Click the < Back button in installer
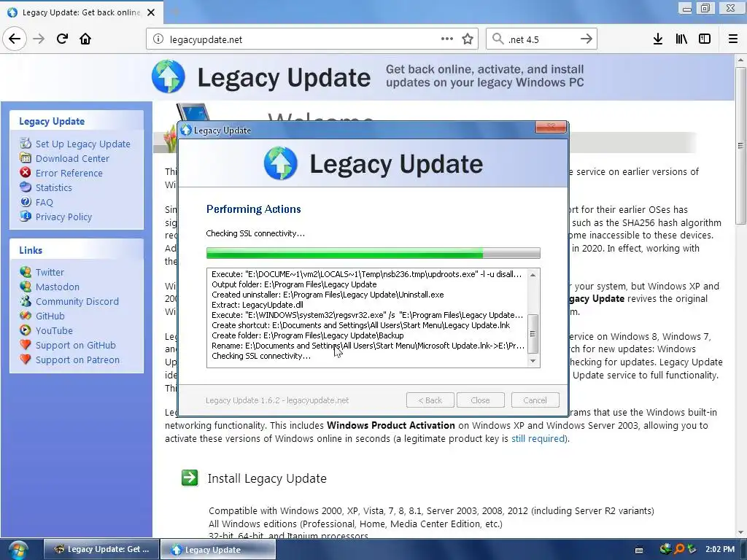This screenshot has width=747, height=560. pos(430,400)
